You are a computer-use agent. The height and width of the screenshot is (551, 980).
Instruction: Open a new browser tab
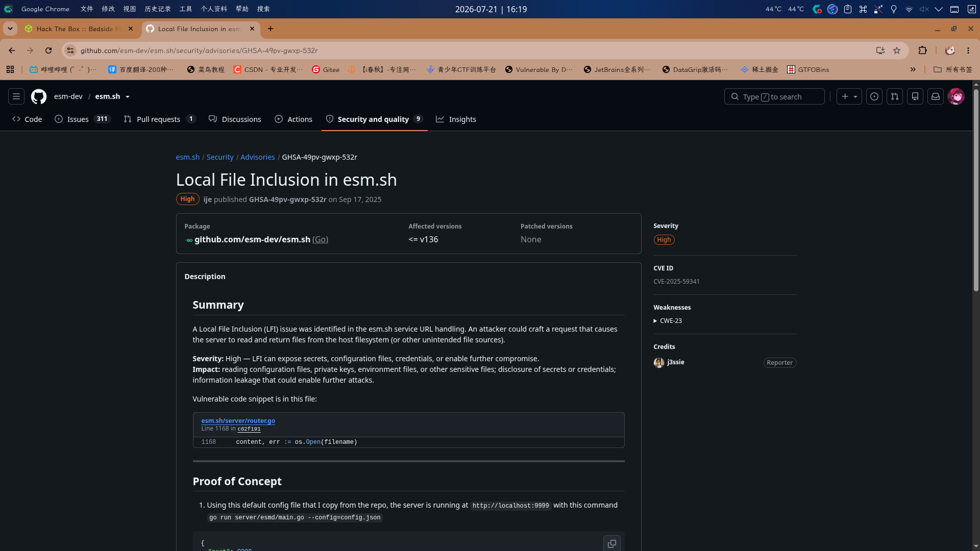271,29
